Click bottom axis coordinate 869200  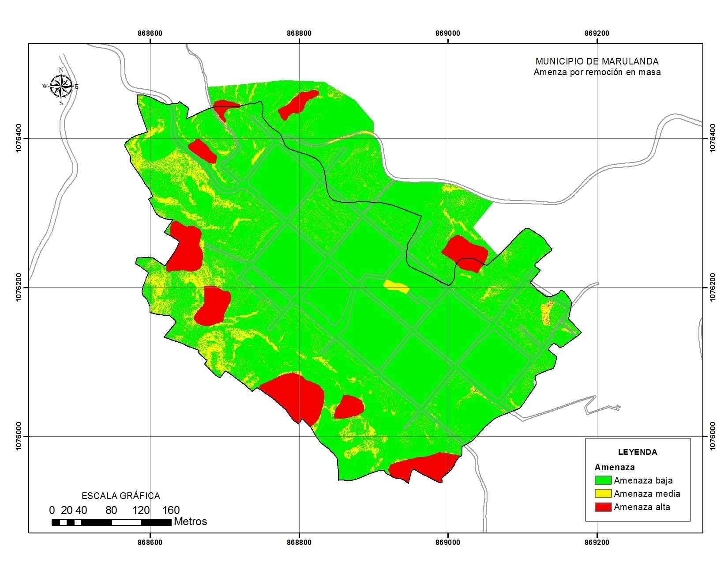[x=597, y=542]
